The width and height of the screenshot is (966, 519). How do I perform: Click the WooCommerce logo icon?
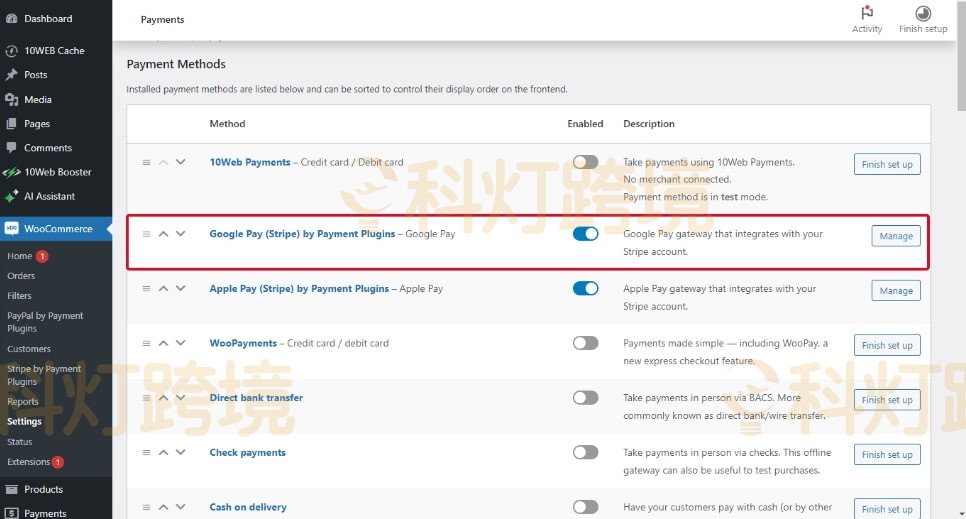pyautogui.click(x=11, y=229)
